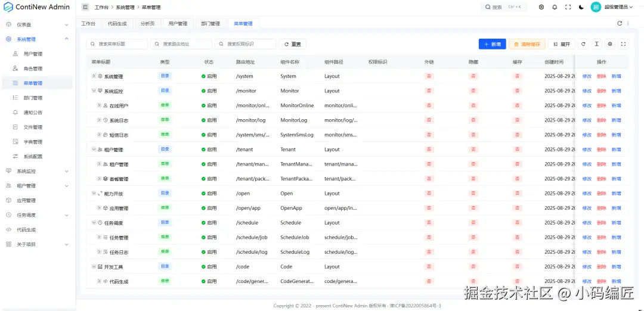Click the MonitorOnline component name cell

click(x=297, y=105)
